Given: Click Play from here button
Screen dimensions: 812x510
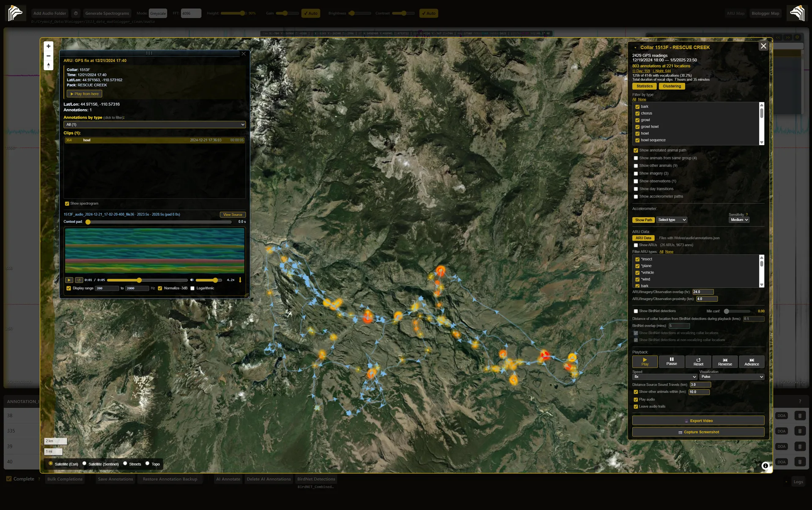Looking at the screenshot, I should (84, 94).
